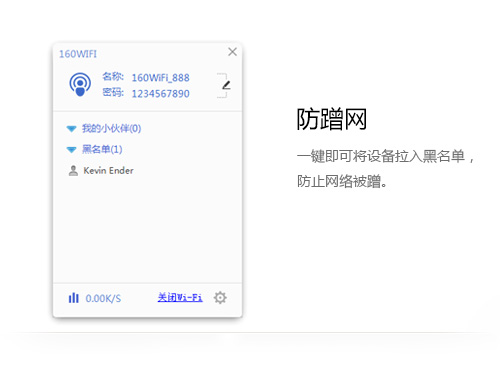Click the WiFi hotspot logo icon
500x375 pixels.
[80, 84]
